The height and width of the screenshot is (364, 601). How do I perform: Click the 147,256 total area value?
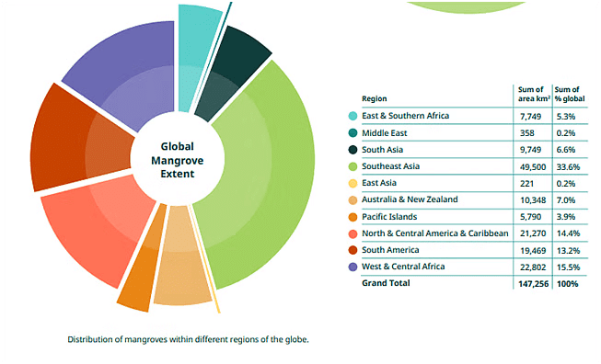(x=534, y=284)
